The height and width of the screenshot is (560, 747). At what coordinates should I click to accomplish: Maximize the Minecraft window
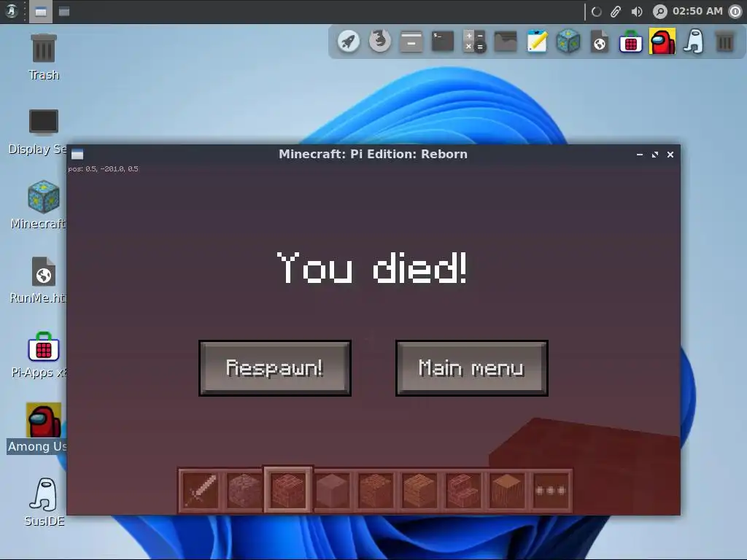point(655,155)
